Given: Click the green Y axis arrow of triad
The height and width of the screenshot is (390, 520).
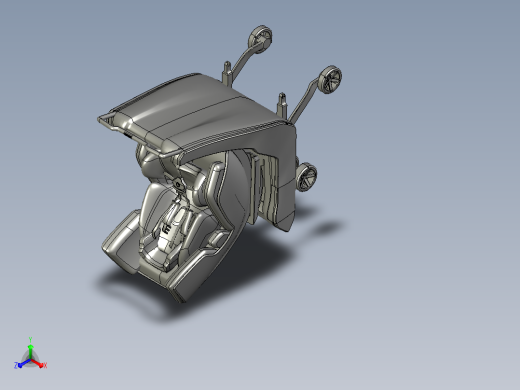Looking at the screenshot, I should [x=30, y=350].
